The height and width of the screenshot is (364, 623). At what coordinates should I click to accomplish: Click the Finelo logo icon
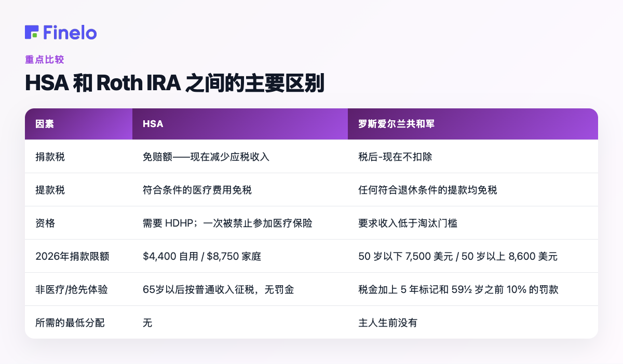(x=32, y=32)
